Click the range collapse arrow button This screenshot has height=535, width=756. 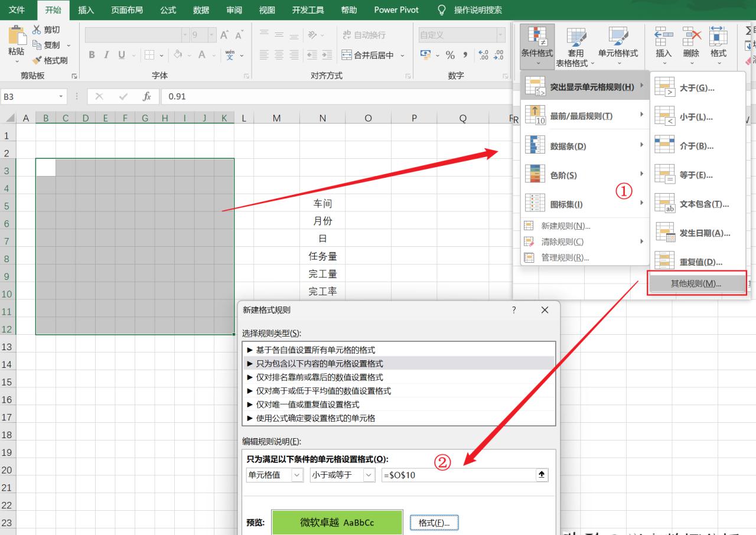542,475
